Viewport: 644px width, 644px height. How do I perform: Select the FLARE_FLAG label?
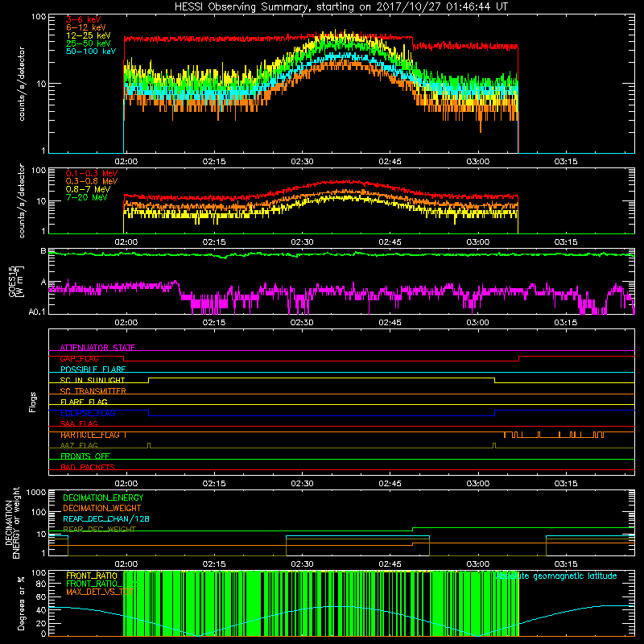click(84, 402)
